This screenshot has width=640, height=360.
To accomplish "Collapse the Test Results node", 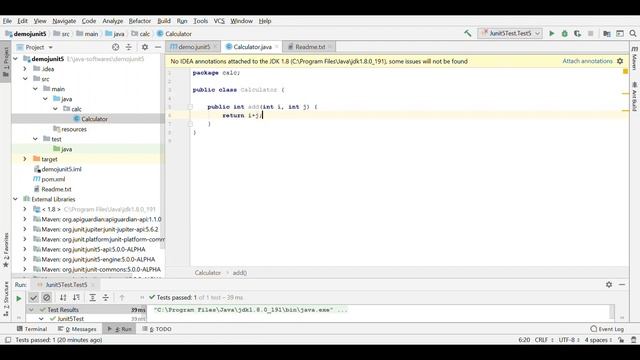I will tap(31, 310).
